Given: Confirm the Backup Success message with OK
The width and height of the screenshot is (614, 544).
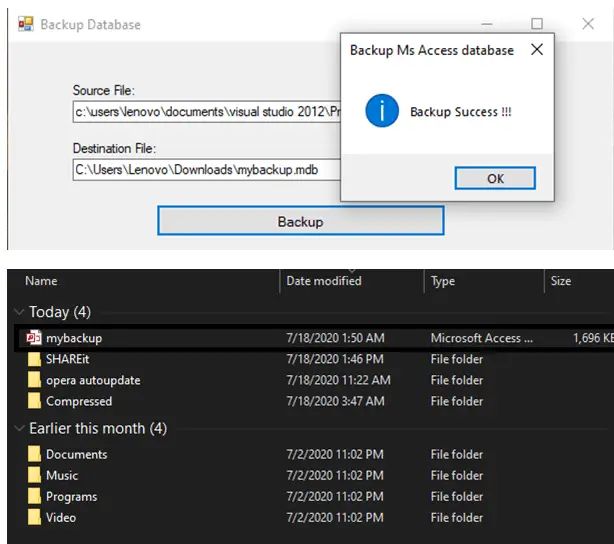Looking at the screenshot, I should click(495, 179).
